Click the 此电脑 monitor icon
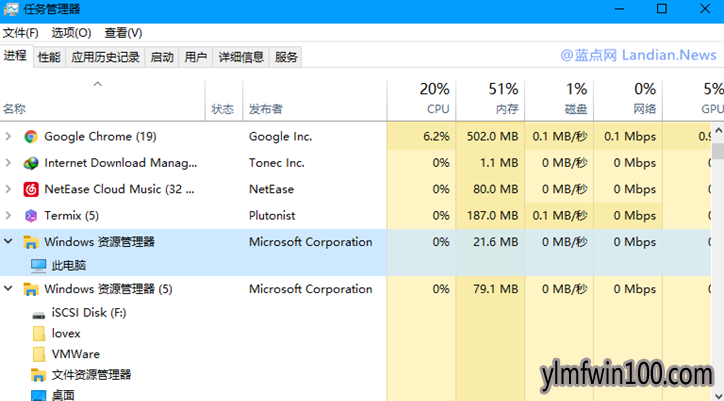Screen dimensions: 724x401 39,266
